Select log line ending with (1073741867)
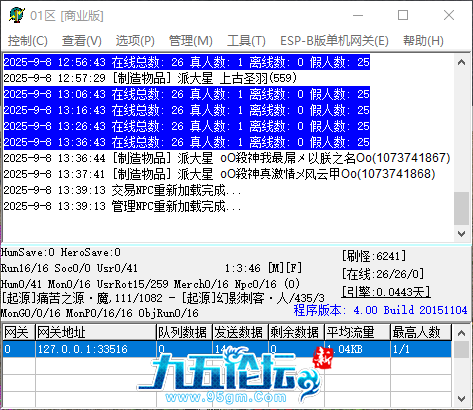 227,158
